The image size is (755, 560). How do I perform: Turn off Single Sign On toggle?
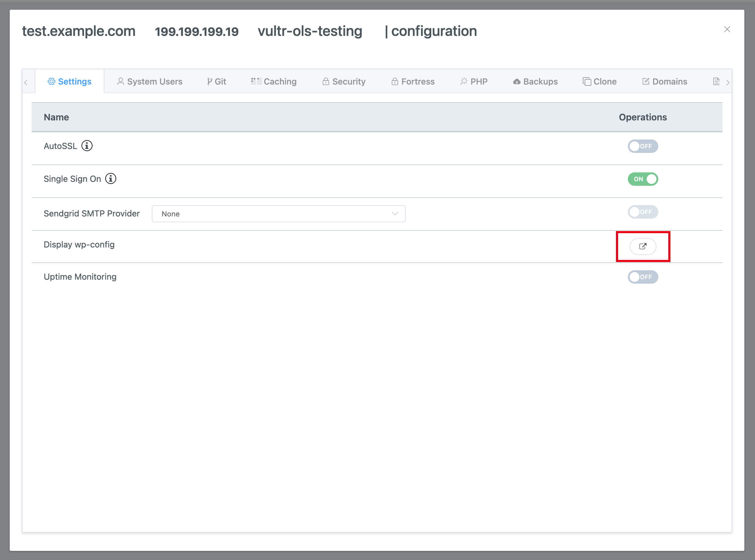(642, 179)
